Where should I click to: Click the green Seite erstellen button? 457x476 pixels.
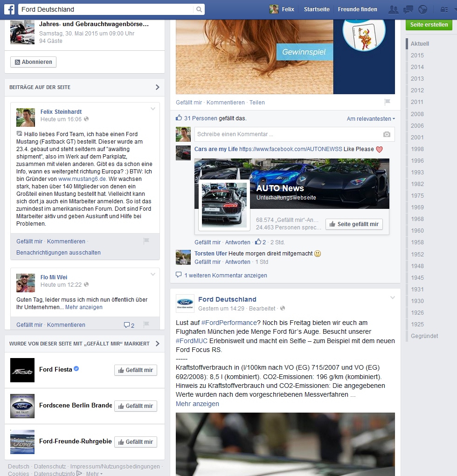point(429,25)
